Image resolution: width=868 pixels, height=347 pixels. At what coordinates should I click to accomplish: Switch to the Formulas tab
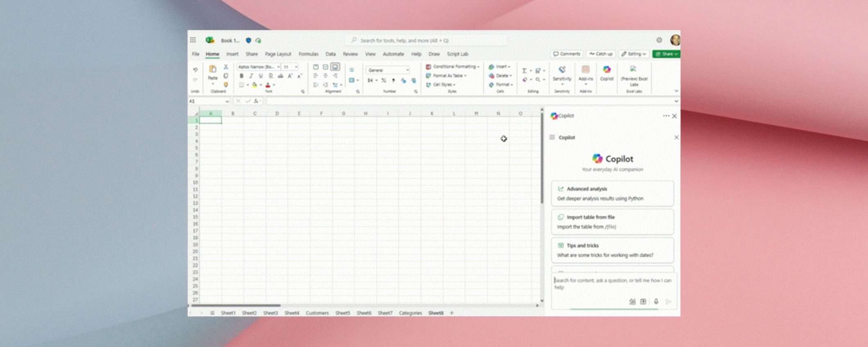click(308, 54)
